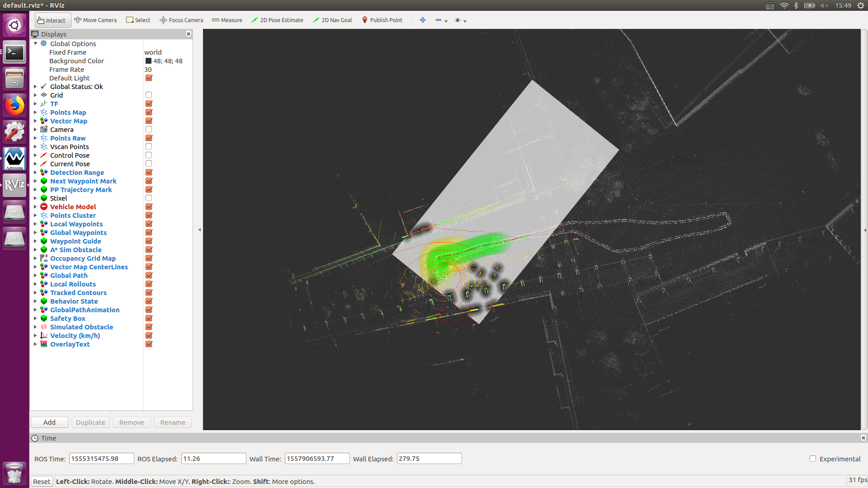Open the view eye-icon dropdown arrow
The image size is (868, 488).
(x=465, y=21)
